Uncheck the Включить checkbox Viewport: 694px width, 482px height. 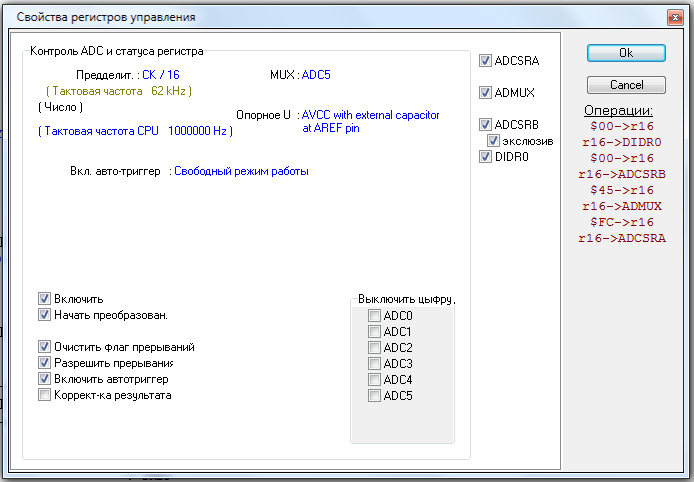click(44, 299)
